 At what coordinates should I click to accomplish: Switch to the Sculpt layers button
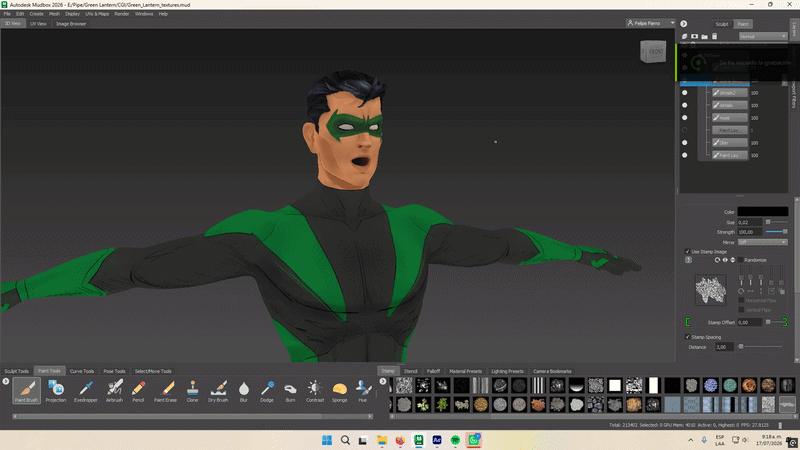722,24
